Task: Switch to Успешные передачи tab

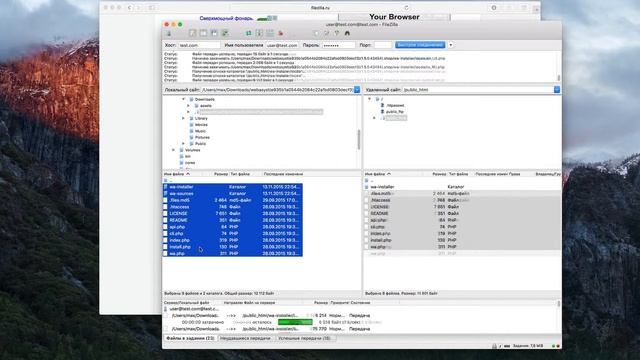Action: [305, 338]
